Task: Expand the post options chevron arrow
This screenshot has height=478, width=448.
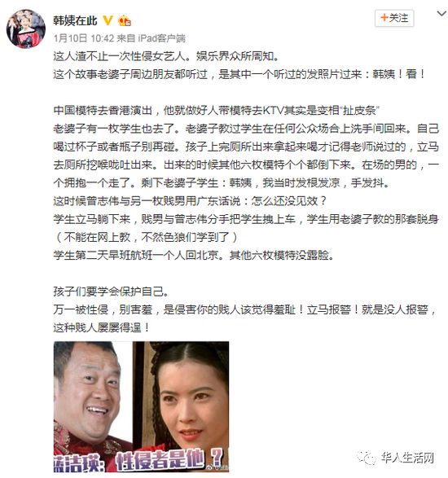Action: 441,13
